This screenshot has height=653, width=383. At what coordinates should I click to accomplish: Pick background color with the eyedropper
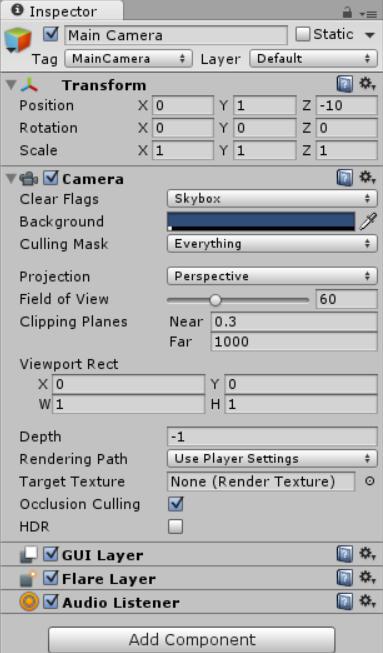(368, 221)
